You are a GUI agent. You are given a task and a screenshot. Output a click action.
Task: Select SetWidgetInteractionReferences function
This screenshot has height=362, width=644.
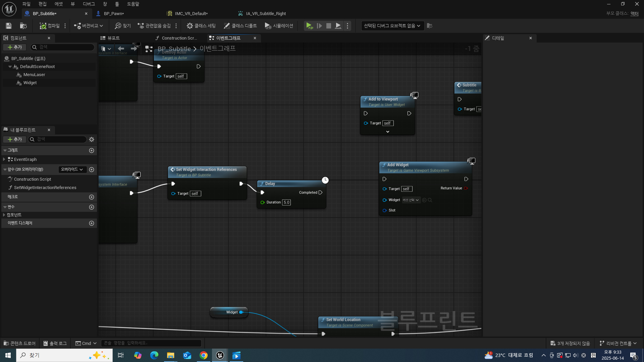[x=45, y=188]
